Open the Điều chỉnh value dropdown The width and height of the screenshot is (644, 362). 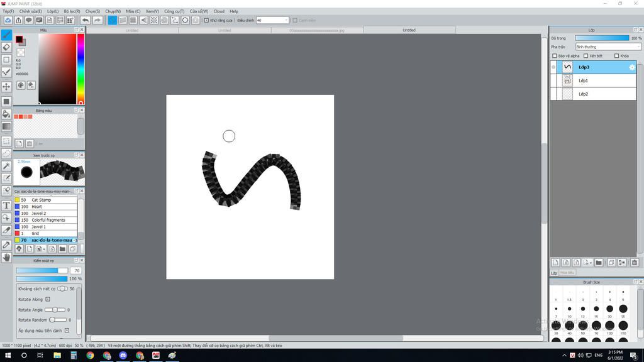coord(286,20)
